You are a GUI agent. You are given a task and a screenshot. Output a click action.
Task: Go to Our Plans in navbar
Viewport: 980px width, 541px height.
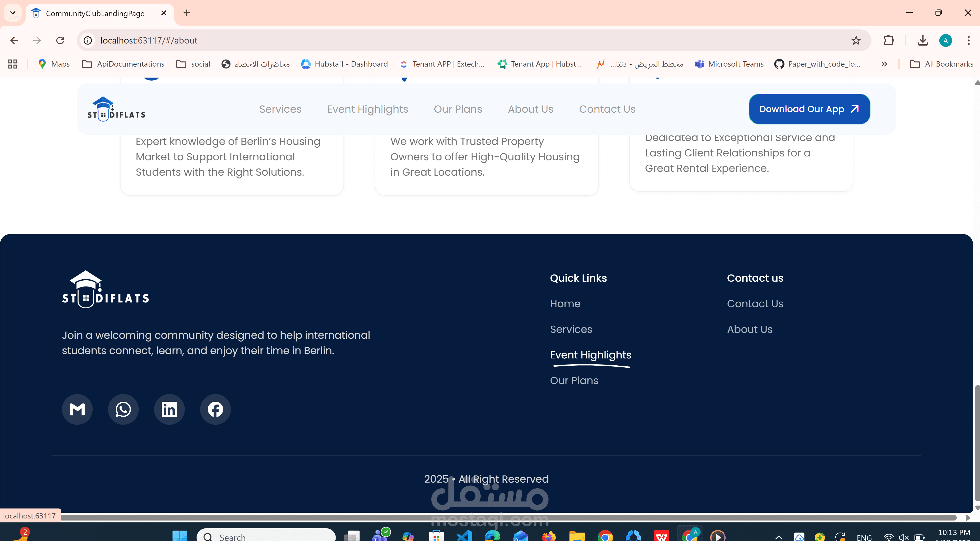click(458, 109)
